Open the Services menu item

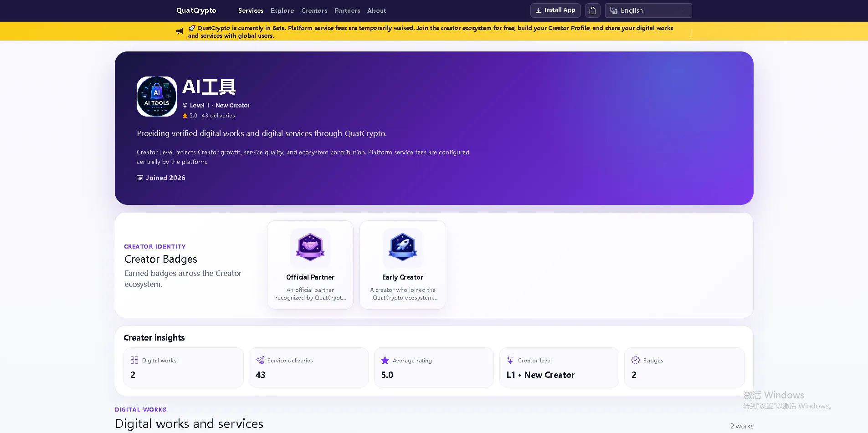[x=251, y=10]
